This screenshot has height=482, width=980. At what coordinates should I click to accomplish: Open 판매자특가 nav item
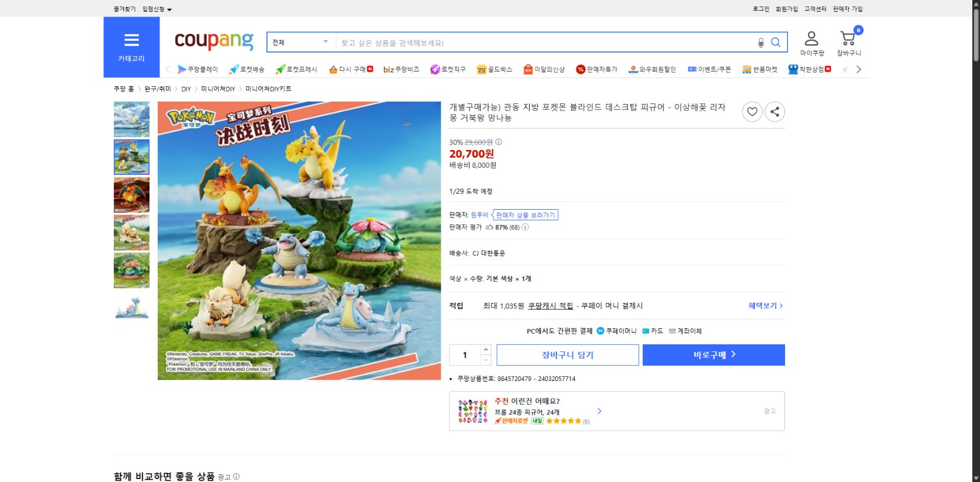point(597,69)
